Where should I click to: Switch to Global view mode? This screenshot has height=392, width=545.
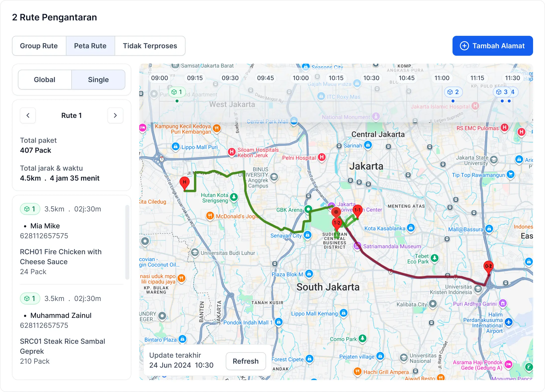(45, 80)
